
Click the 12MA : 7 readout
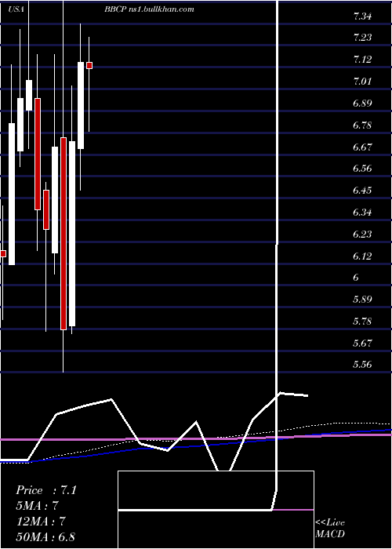point(41,522)
